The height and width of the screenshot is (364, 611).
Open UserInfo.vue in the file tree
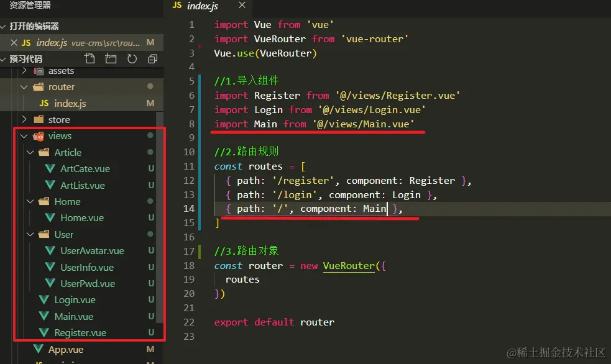tap(87, 268)
